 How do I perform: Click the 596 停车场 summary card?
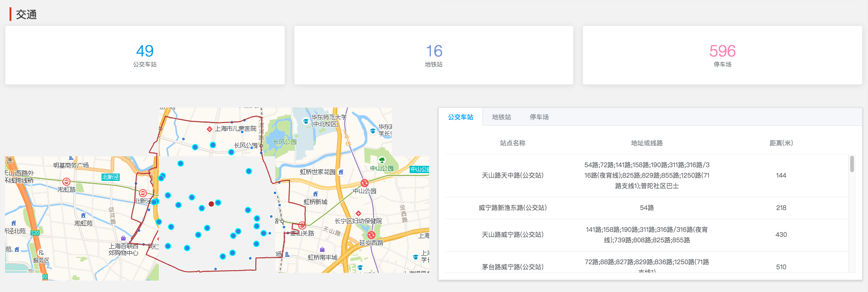(722, 55)
